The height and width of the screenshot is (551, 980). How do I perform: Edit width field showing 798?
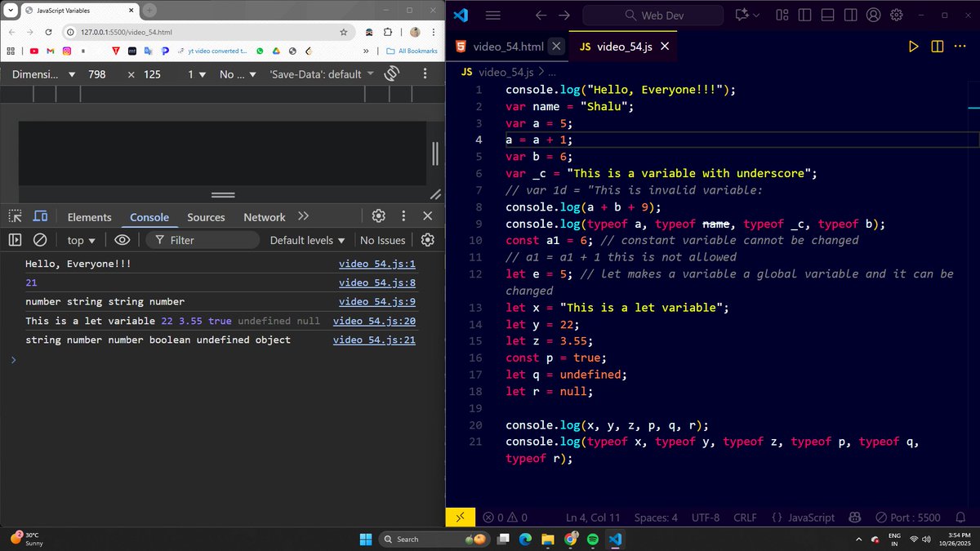coord(97,74)
